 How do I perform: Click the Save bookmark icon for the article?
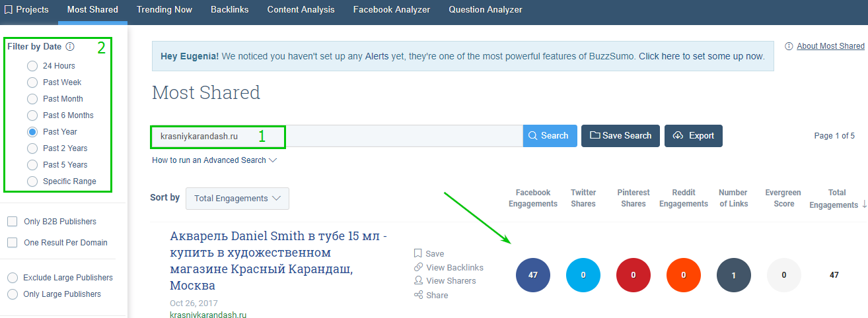(417, 253)
